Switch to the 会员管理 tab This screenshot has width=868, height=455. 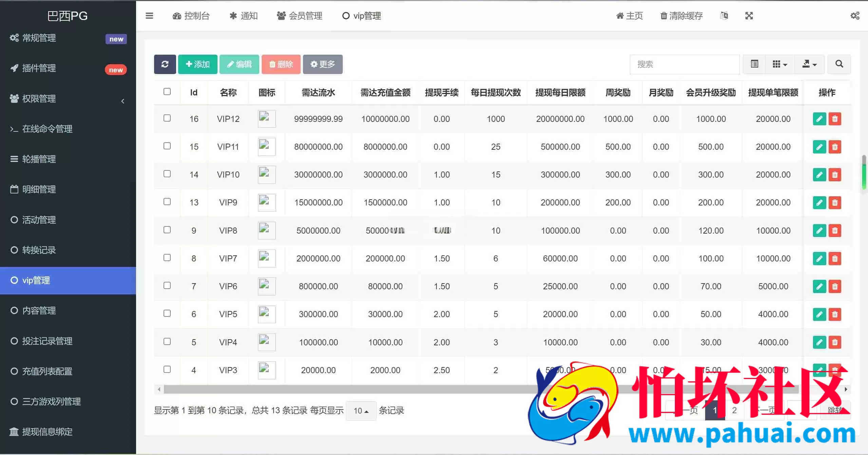(300, 16)
